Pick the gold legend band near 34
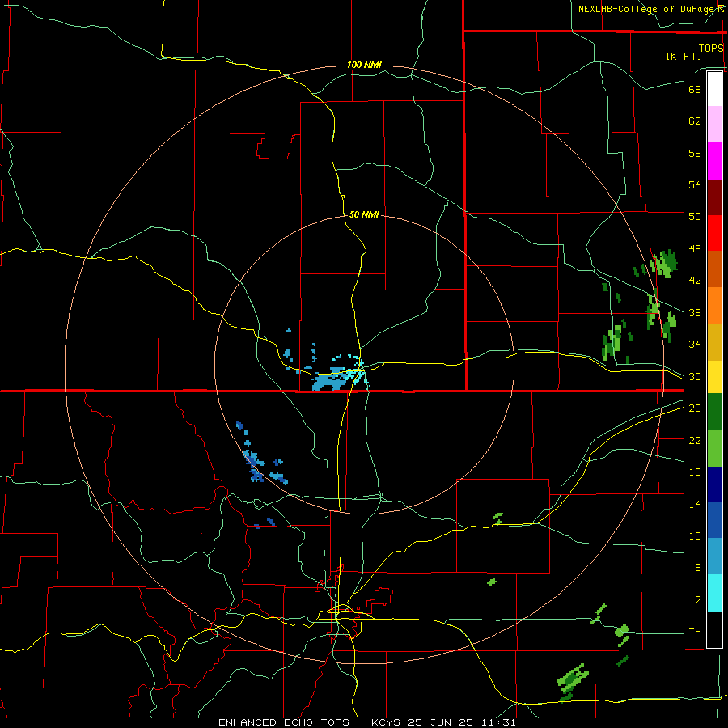This screenshot has width=728, height=728. point(714,342)
